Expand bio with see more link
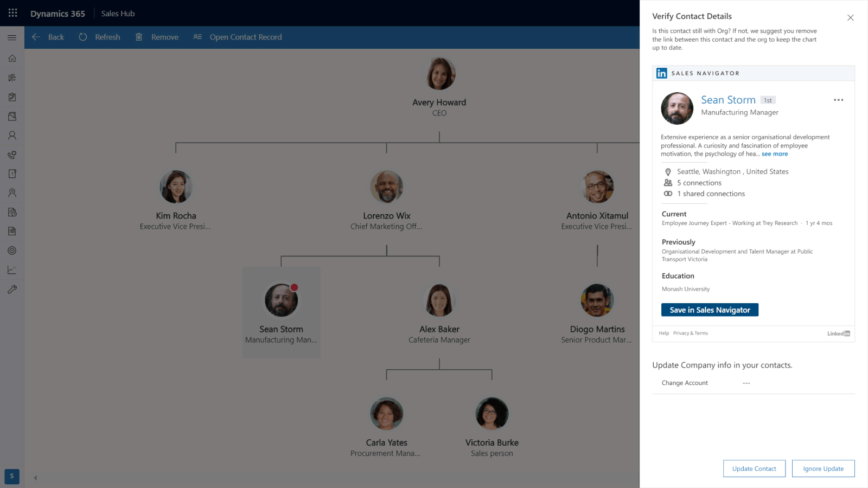This screenshot has width=868, height=488. [x=775, y=154]
